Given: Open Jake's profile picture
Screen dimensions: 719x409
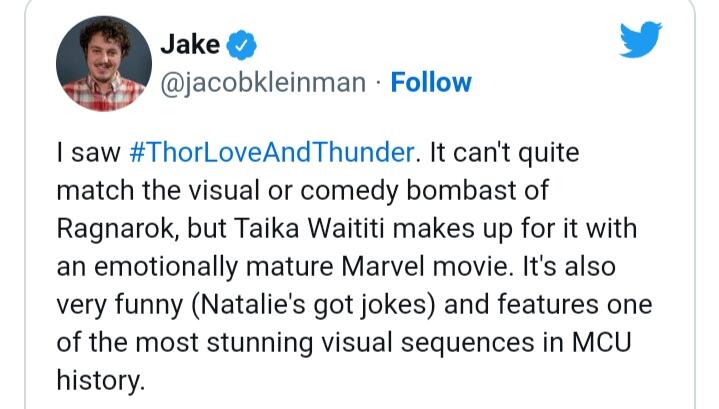Looking at the screenshot, I should [104, 64].
